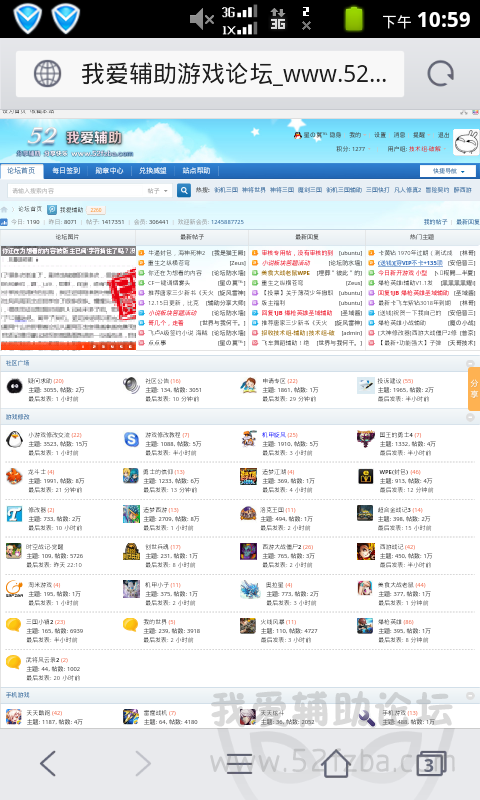
Task: Collapse the 手机游戏 section
Action: point(470,695)
